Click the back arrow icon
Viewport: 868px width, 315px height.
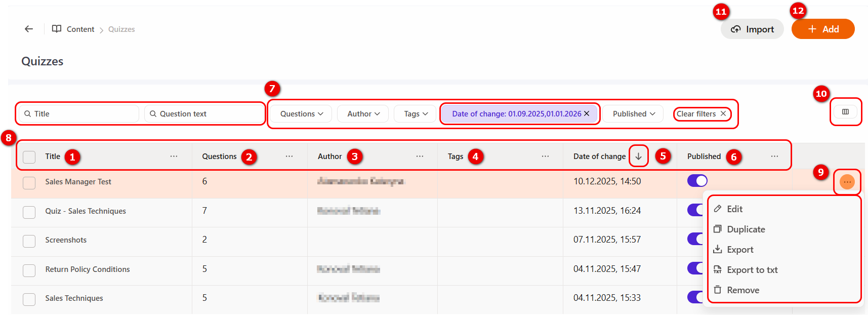coord(29,29)
